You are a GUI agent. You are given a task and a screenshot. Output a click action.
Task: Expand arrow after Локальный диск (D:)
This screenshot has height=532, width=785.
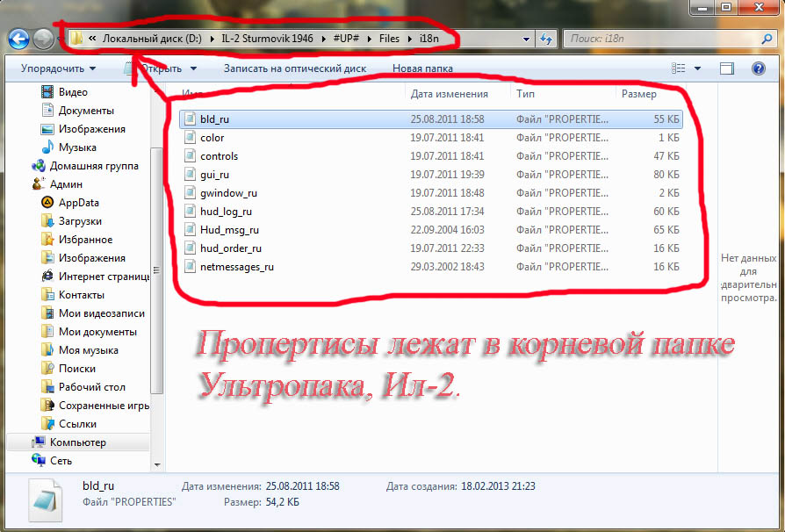click(x=212, y=39)
